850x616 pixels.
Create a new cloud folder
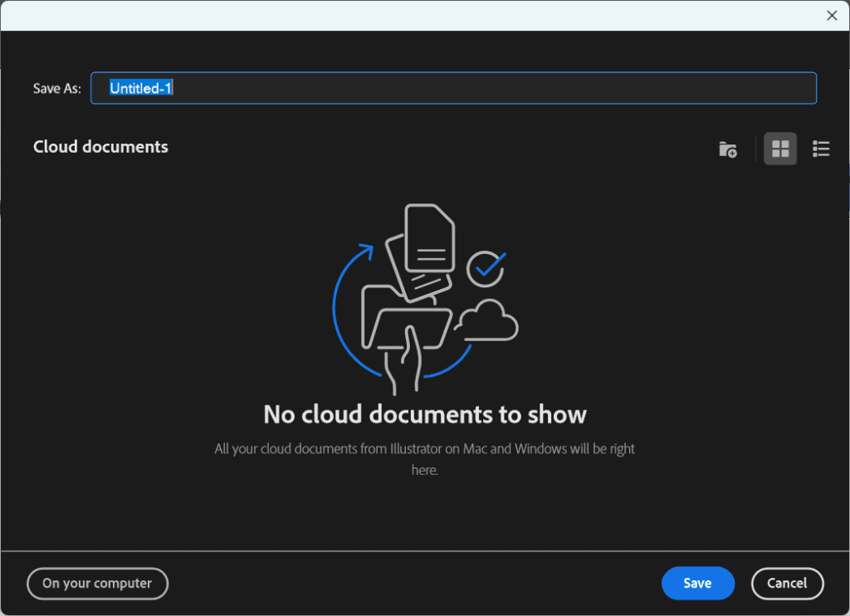click(727, 149)
